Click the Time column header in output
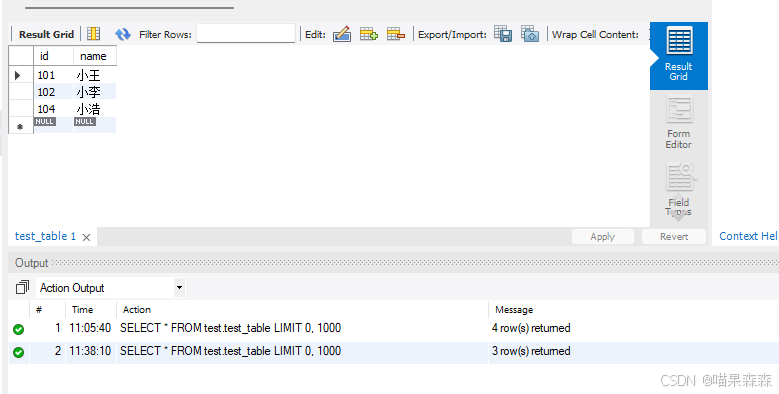Image resolution: width=779 pixels, height=394 pixels. 82,310
